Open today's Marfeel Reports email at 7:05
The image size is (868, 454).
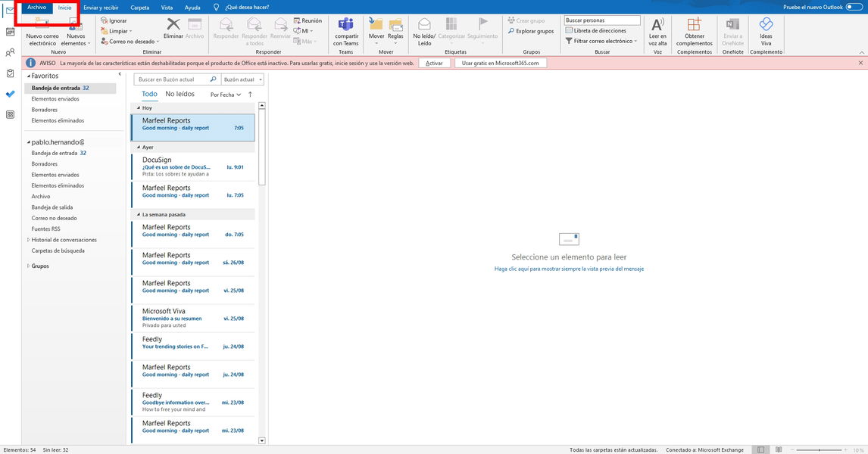coord(193,127)
